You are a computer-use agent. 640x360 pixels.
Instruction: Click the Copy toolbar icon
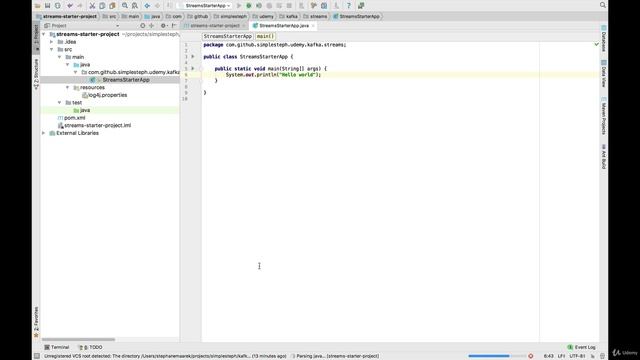(102, 6)
